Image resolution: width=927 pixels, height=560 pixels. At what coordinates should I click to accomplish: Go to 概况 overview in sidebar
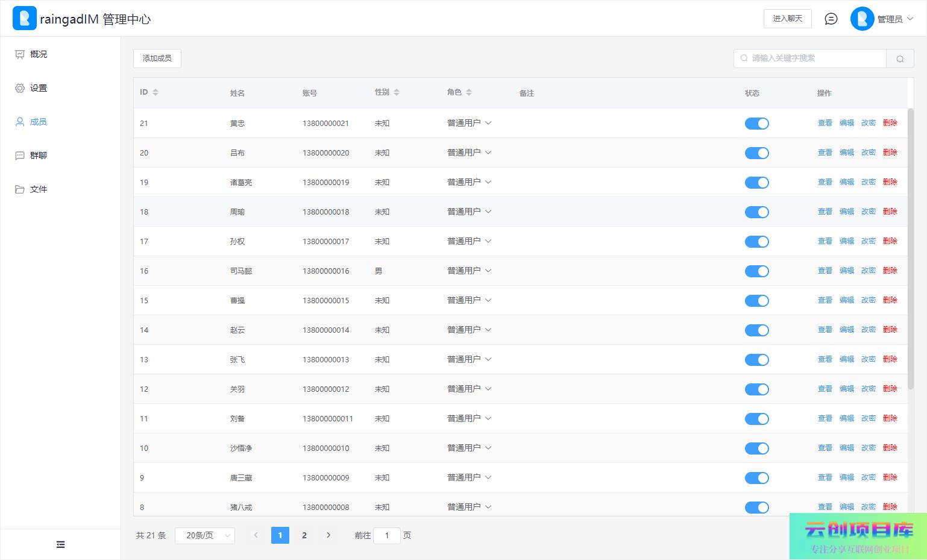coord(38,54)
